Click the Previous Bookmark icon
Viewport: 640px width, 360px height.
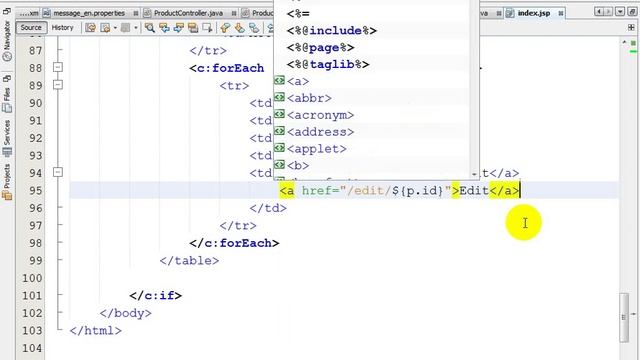224,28
